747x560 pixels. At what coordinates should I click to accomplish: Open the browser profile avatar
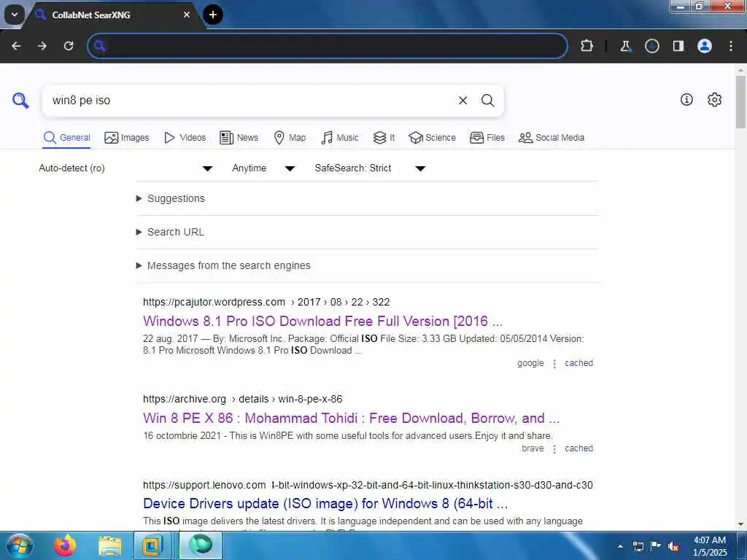tap(705, 46)
